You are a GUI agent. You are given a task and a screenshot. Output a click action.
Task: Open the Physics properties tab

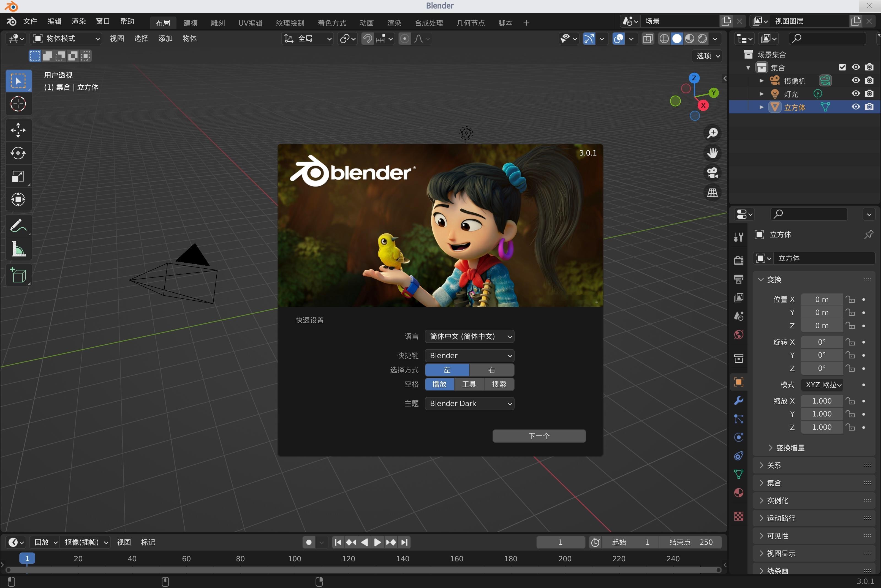point(738,437)
